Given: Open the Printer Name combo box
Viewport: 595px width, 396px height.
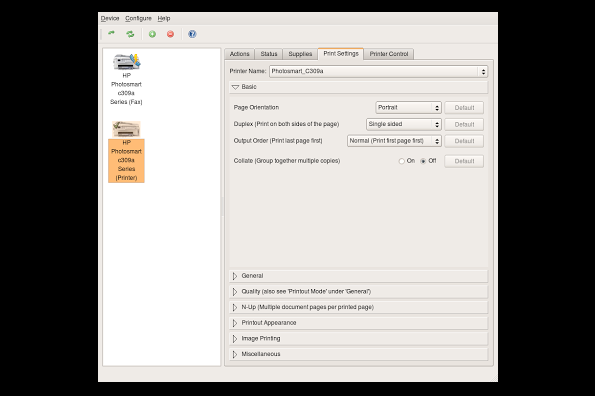Looking at the screenshot, I should coord(378,71).
